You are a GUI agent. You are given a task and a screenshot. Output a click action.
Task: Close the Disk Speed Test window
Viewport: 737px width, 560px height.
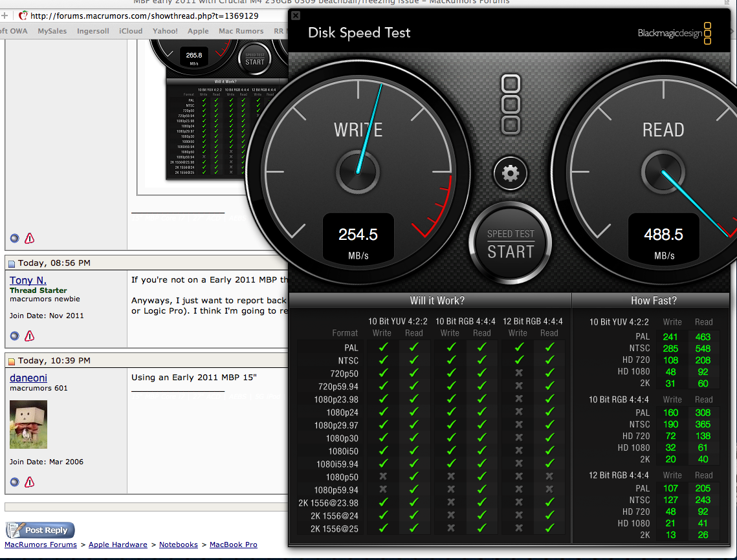(x=296, y=16)
